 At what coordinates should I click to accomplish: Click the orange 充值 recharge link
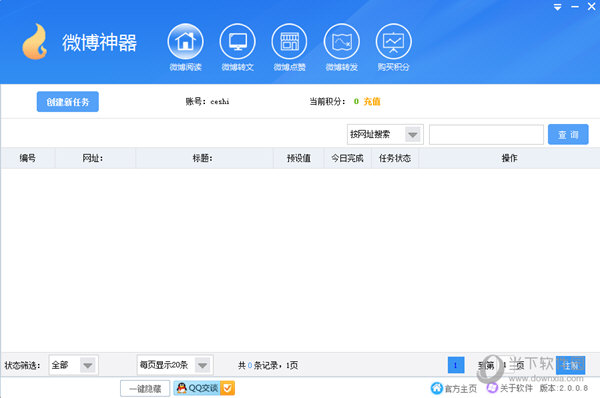[372, 101]
